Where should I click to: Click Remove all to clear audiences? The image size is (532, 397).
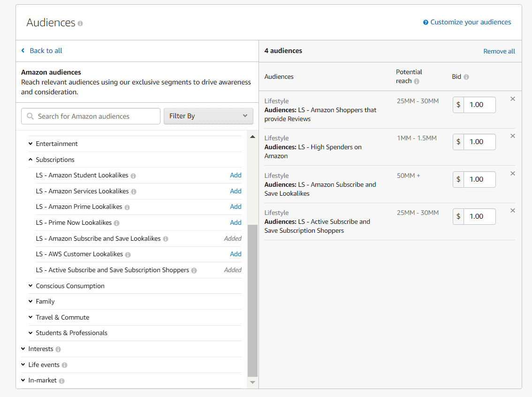[499, 51]
